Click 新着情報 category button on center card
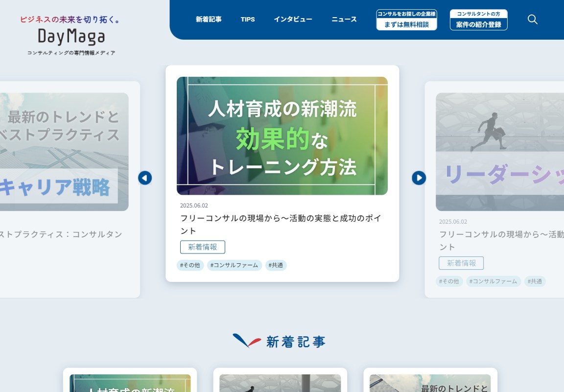This screenshot has width=564, height=392. pyautogui.click(x=203, y=247)
